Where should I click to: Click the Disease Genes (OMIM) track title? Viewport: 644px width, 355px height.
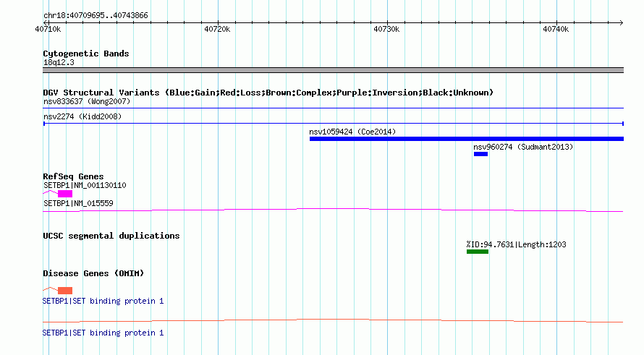[93, 273]
